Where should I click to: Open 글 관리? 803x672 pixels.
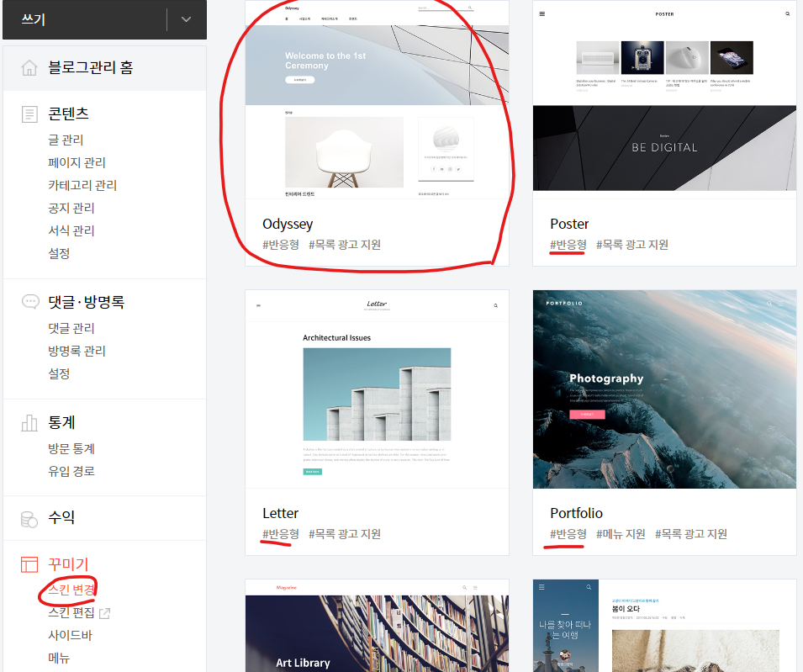coord(66,140)
